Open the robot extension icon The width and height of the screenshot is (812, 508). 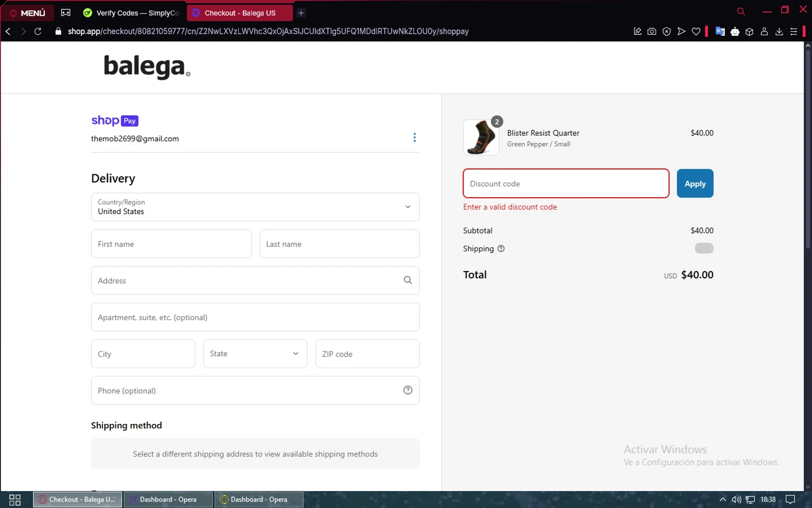(x=735, y=31)
